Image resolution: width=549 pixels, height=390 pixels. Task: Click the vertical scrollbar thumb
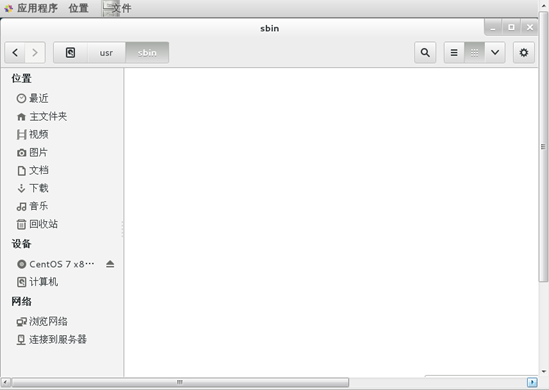[x=543, y=146]
